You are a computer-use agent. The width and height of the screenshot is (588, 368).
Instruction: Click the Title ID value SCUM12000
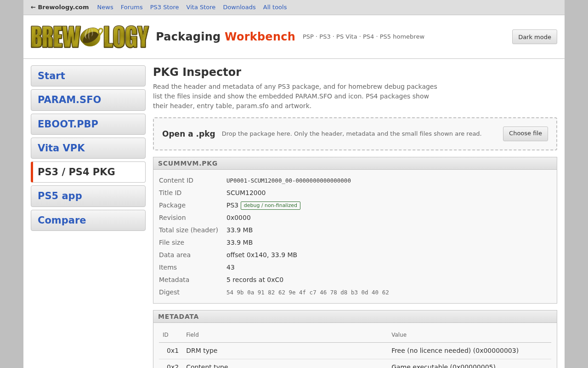[x=246, y=193]
